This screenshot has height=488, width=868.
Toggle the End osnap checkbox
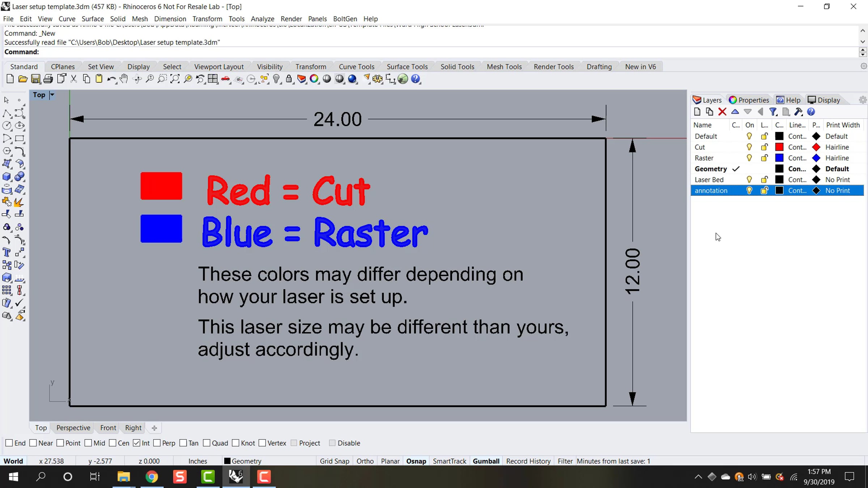tap(9, 443)
